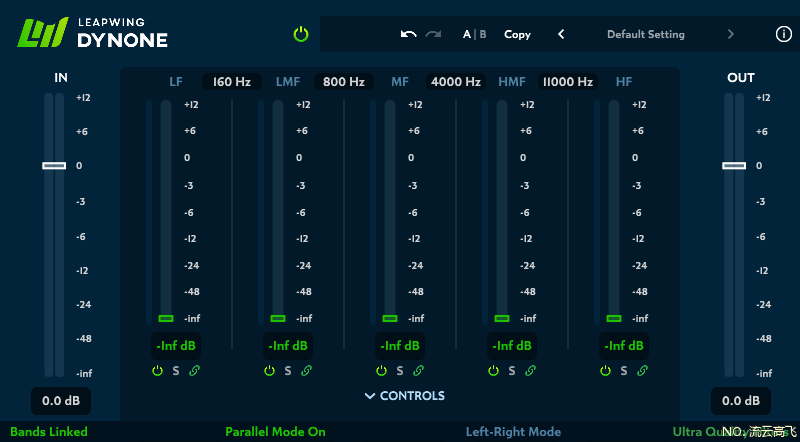The width and height of the screenshot is (800, 442).
Task: Toggle Bands Linked mode
Action: pyautogui.click(x=49, y=432)
